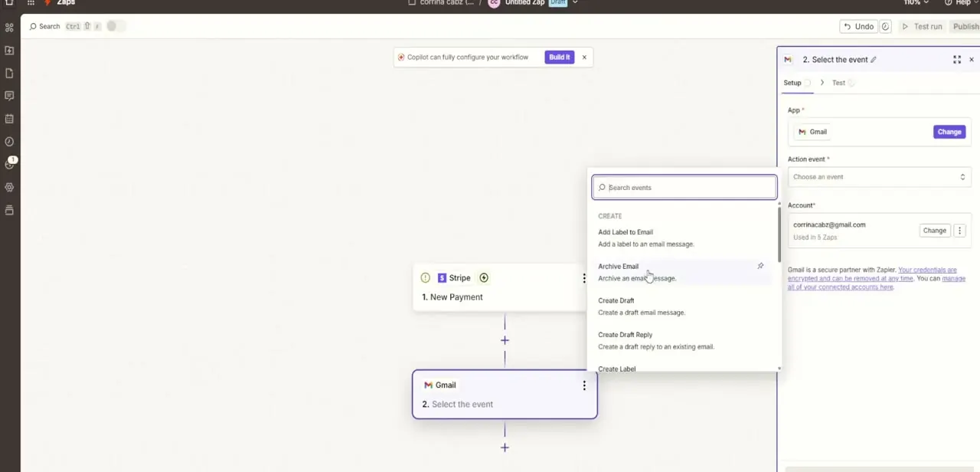Change the connected Gmail account
The image size is (980, 472).
click(934, 231)
